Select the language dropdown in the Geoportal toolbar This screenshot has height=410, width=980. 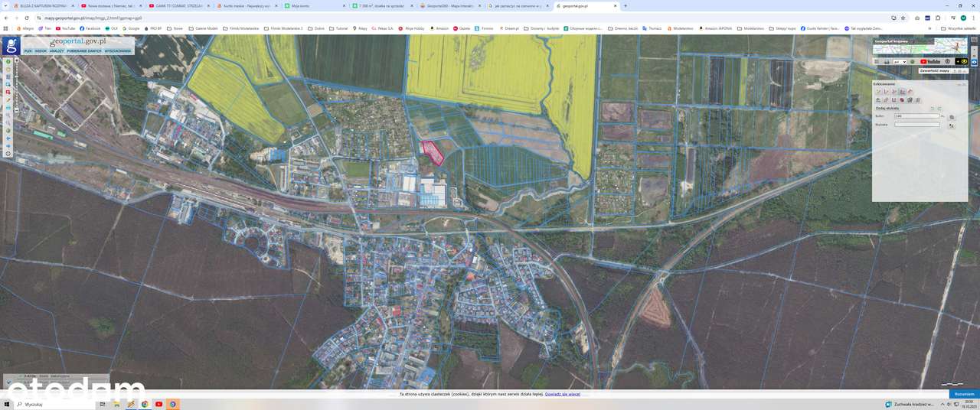tap(900, 61)
